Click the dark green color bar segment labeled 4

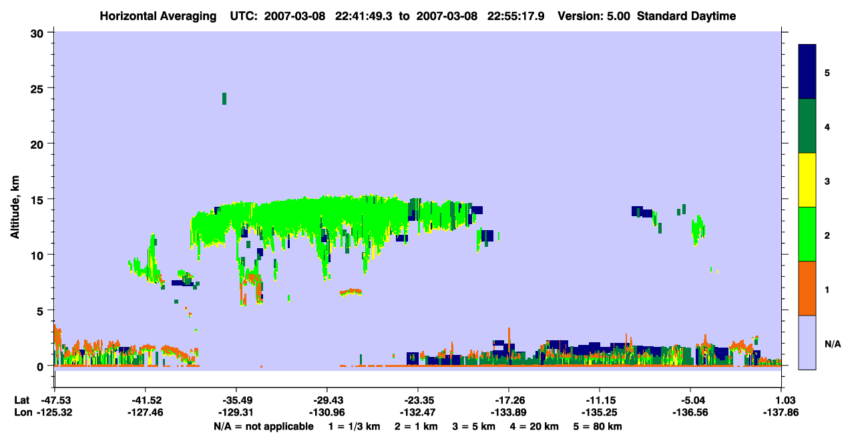tap(807, 126)
